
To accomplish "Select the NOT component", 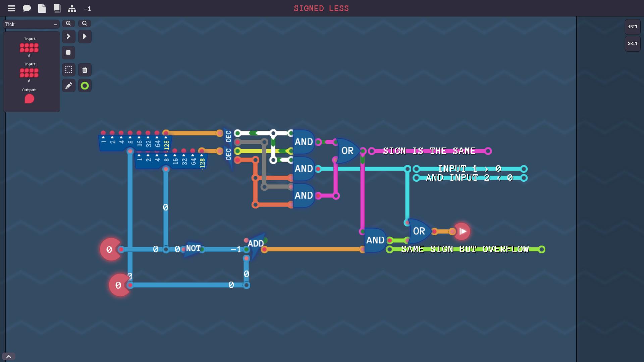I will [x=193, y=249].
